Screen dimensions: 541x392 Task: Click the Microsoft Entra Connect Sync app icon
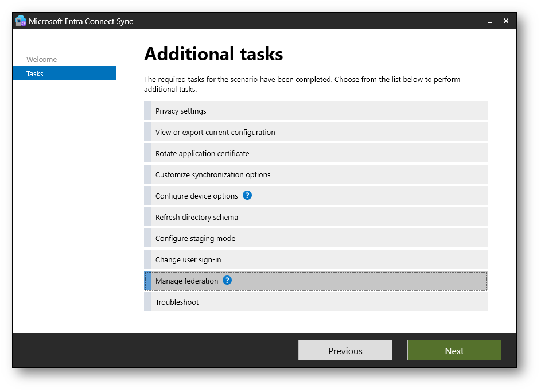pyautogui.click(x=21, y=21)
